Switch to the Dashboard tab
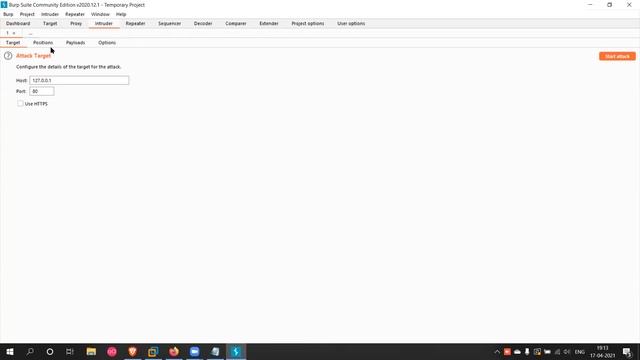Viewport: 640px width, 360px height. (18, 24)
